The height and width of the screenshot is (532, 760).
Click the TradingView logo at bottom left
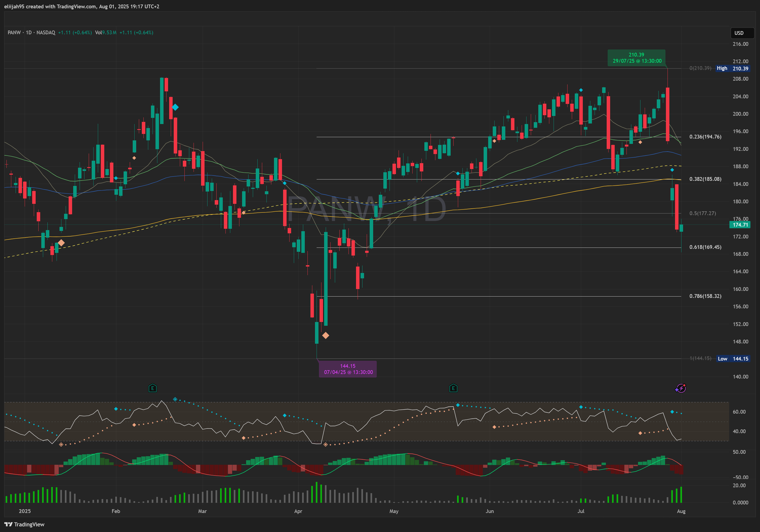(24, 524)
